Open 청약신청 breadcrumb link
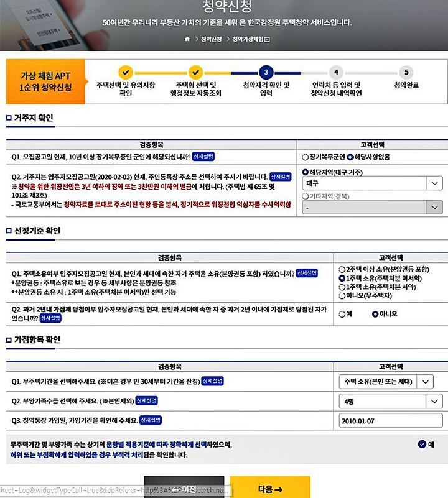The width and height of the screenshot is (448, 498). point(211,39)
